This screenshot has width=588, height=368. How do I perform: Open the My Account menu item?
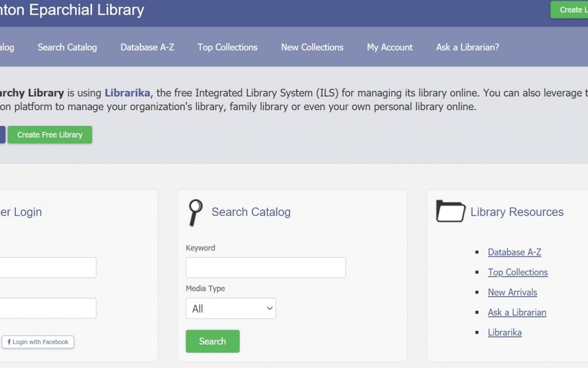[x=390, y=47]
